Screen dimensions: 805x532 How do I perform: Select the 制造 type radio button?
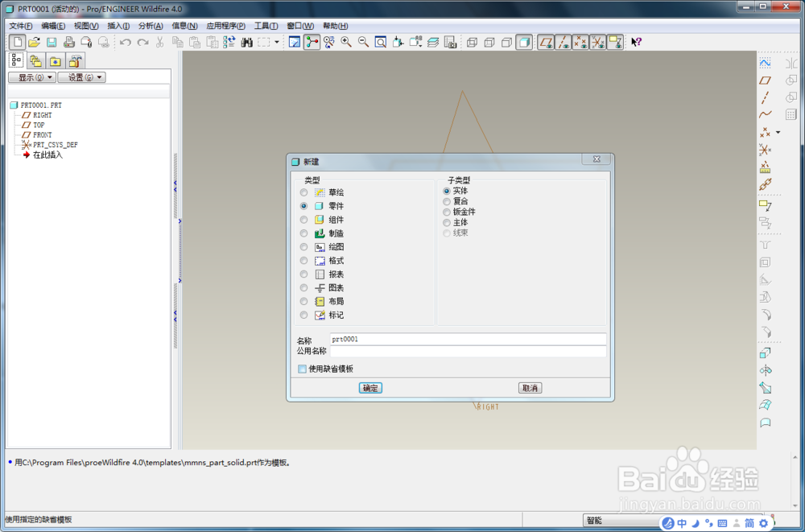(304, 233)
